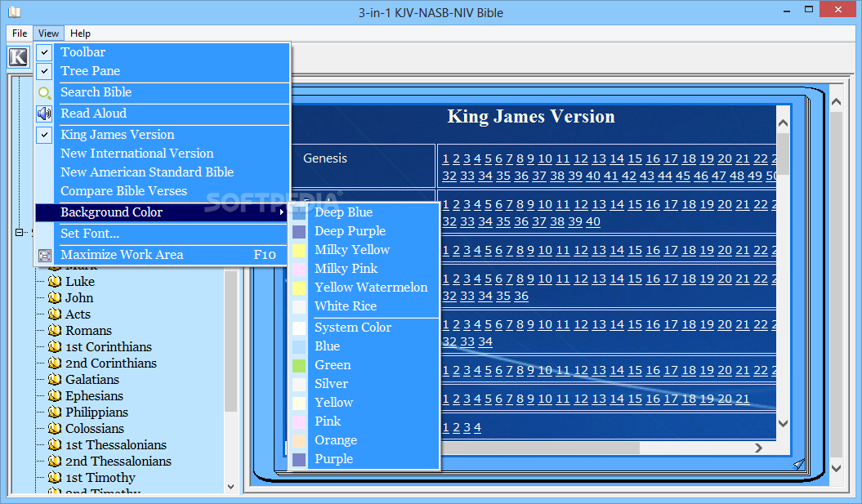Pick the Pink color swatch
The width and height of the screenshot is (862, 504).
(299, 422)
